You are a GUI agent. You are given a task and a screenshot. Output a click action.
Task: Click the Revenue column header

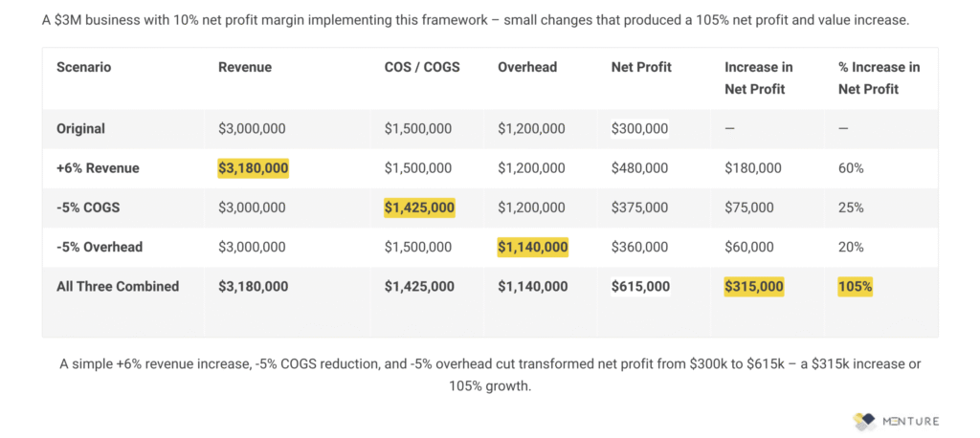click(245, 67)
